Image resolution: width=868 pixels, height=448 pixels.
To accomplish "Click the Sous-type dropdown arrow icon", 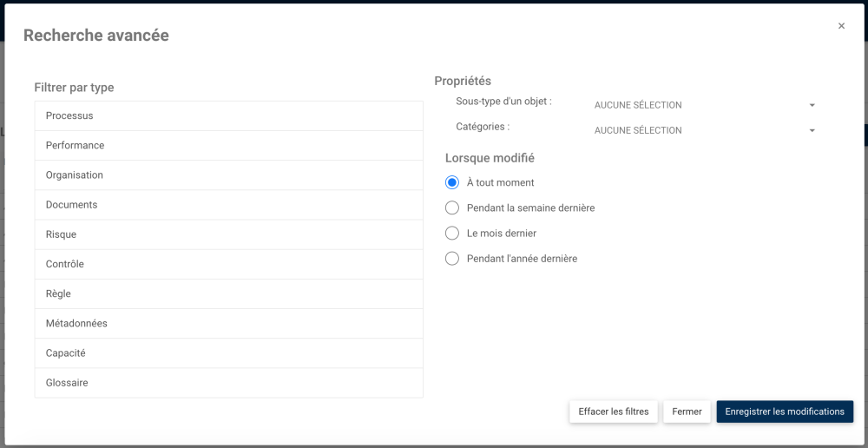I will point(812,105).
